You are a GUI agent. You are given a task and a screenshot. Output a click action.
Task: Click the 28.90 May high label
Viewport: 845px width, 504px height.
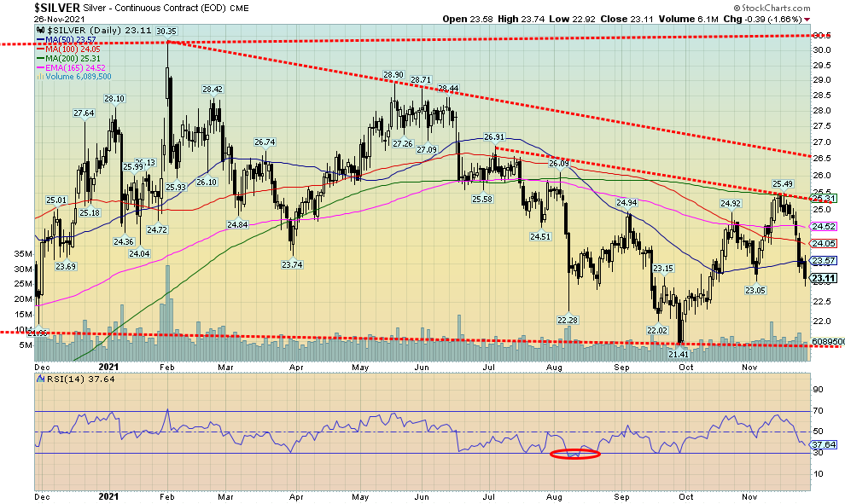point(393,75)
